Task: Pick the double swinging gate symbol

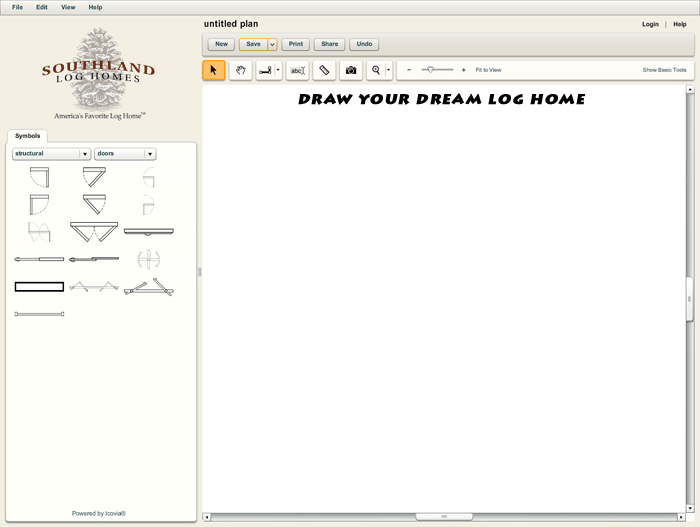Action: [x=149, y=287]
